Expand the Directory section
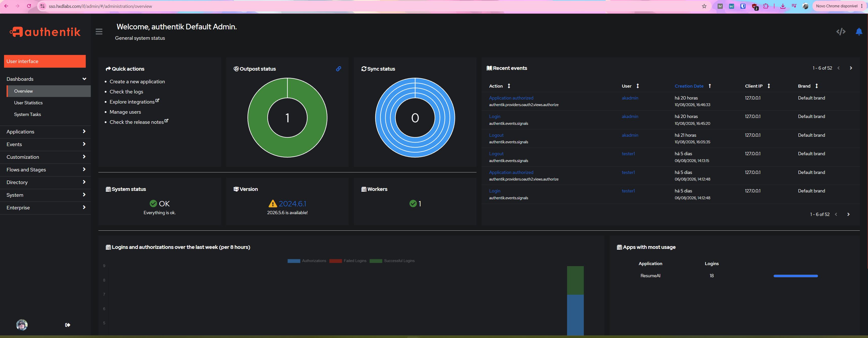The image size is (868, 338). coord(46,182)
